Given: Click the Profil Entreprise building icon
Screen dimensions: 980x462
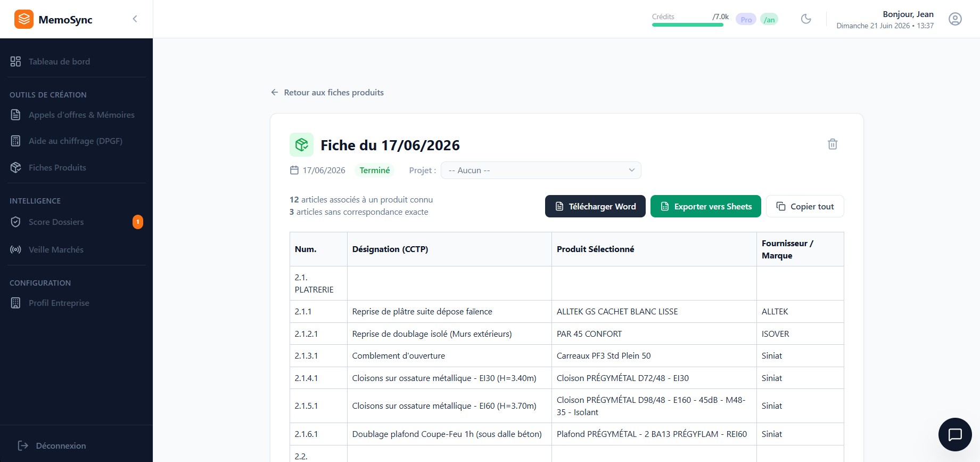Looking at the screenshot, I should pos(15,303).
